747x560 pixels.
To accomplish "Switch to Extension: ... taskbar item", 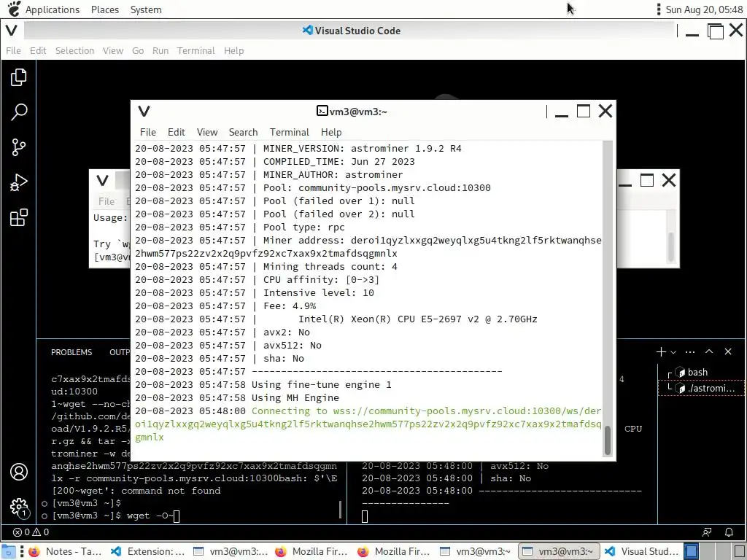I will [x=147, y=551].
